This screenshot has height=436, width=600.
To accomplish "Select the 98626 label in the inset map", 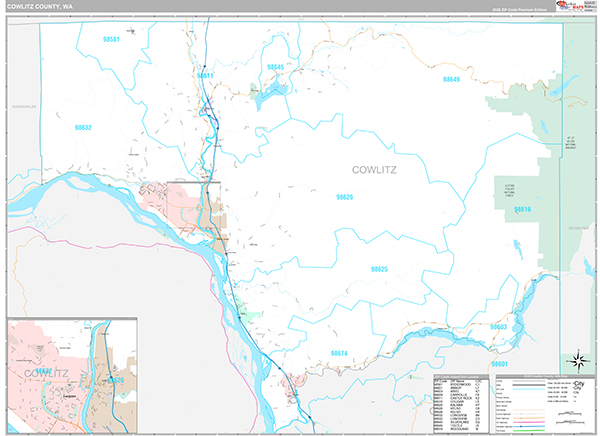I will coord(116,380).
